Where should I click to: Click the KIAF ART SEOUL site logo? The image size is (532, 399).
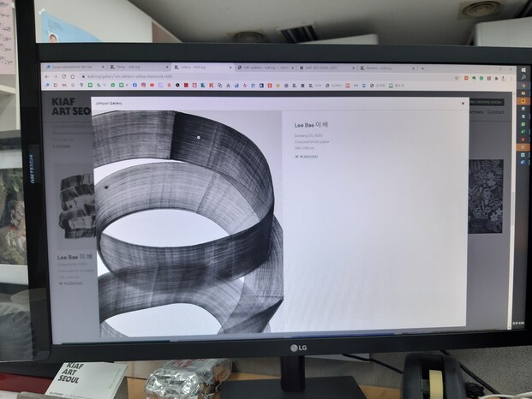71,106
